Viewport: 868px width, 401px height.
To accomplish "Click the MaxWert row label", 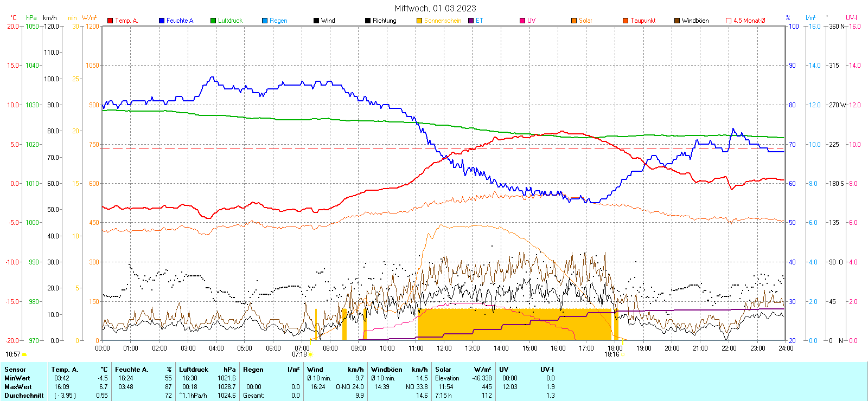I will [18, 387].
